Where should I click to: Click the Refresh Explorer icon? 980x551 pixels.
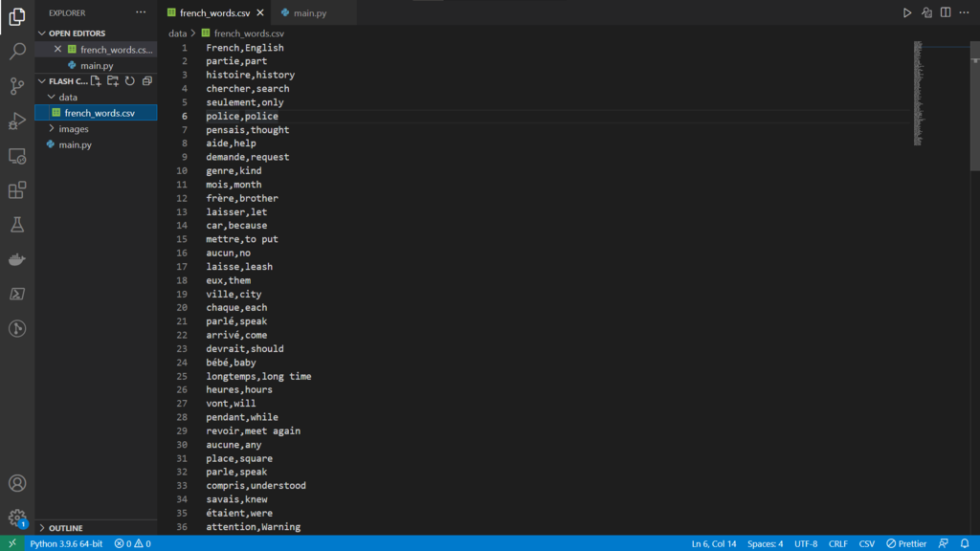130,81
